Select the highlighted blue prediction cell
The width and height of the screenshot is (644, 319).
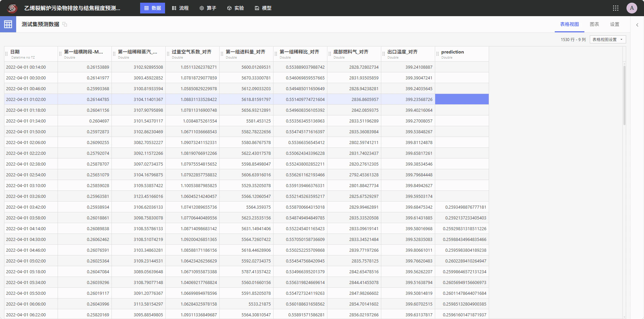tap(462, 99)
